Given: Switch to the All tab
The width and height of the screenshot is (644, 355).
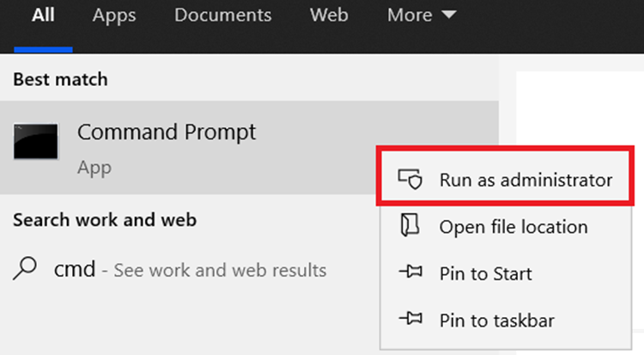Looking at the screenshot, I should click(43, 15).
